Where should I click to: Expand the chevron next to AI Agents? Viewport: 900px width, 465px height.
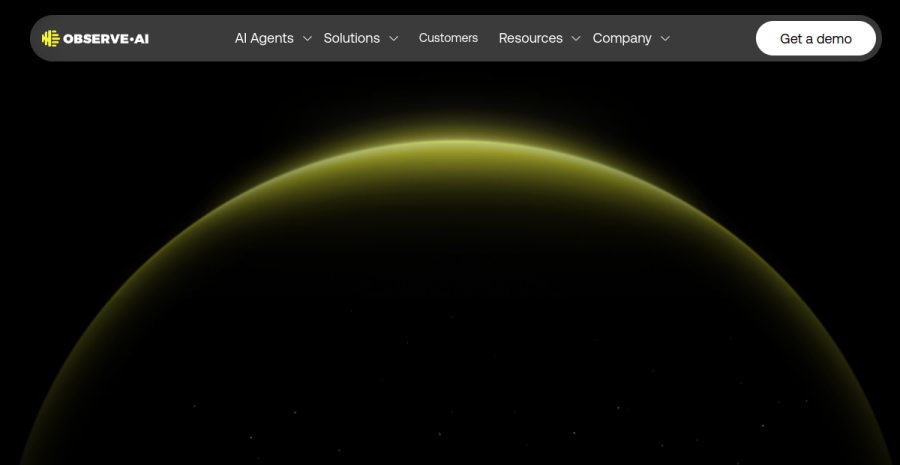tap(307, 38)
